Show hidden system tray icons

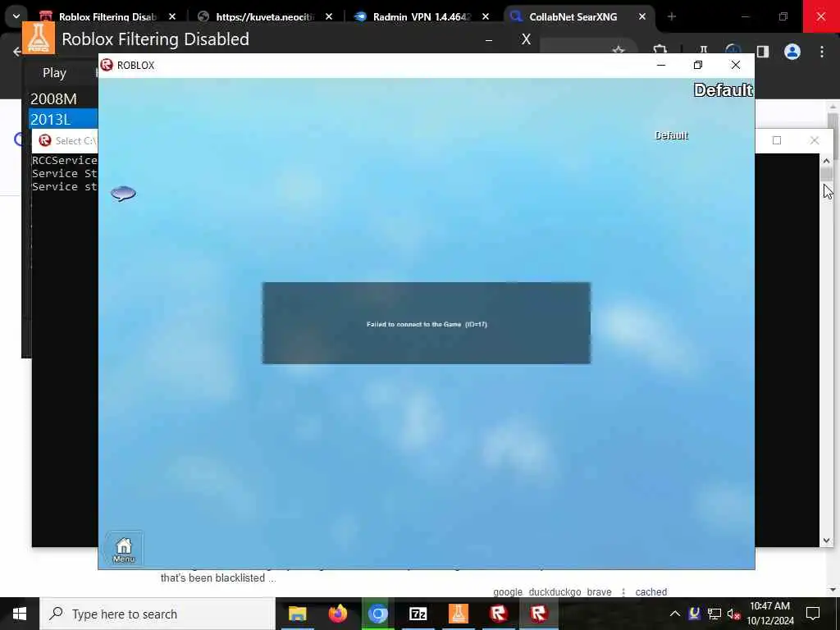click(x=675, y=614)
